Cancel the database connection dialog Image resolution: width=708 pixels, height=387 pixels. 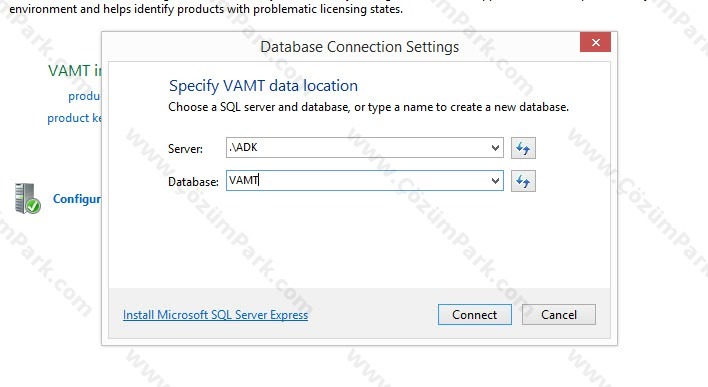559,314
